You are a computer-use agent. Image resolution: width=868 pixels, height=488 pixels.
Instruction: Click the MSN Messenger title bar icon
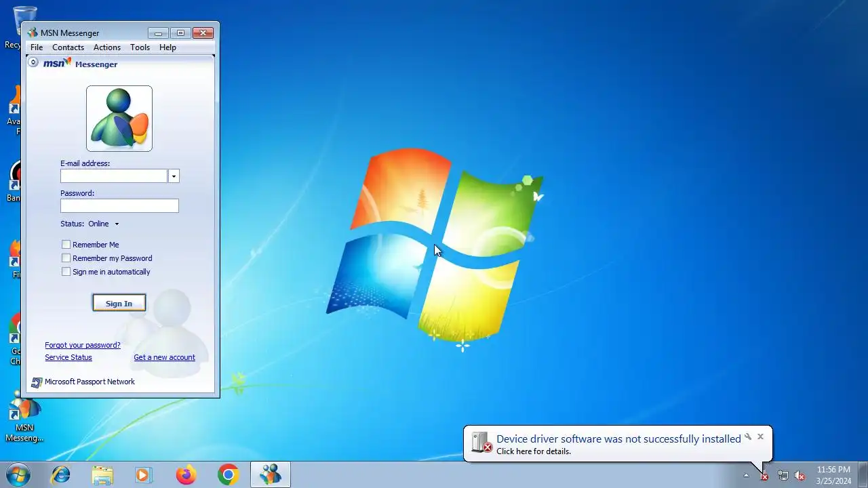(33, 33)
